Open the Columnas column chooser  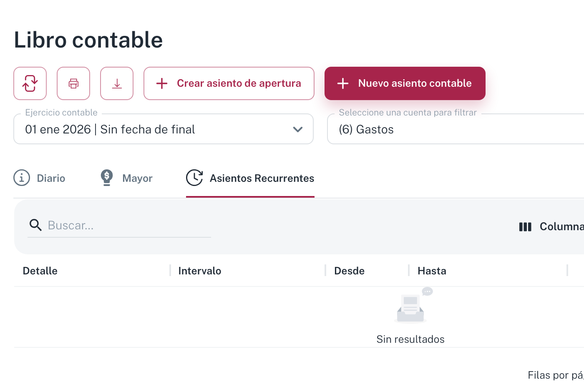pyautogui.click(x=551, y=226)
